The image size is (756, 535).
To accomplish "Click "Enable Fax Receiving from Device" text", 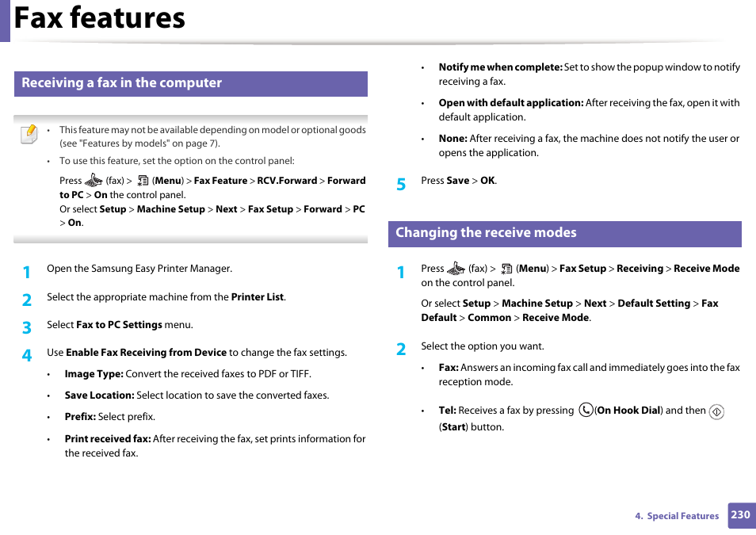I will (146, 353).
